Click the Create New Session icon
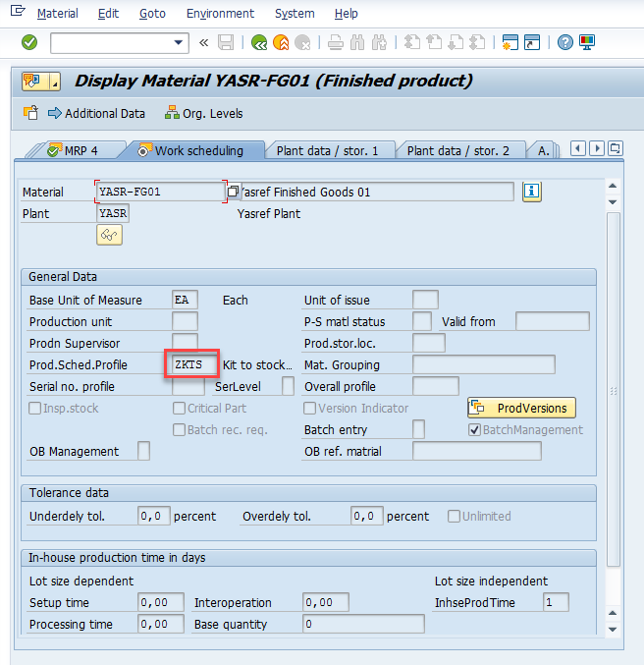 (510, 42)
